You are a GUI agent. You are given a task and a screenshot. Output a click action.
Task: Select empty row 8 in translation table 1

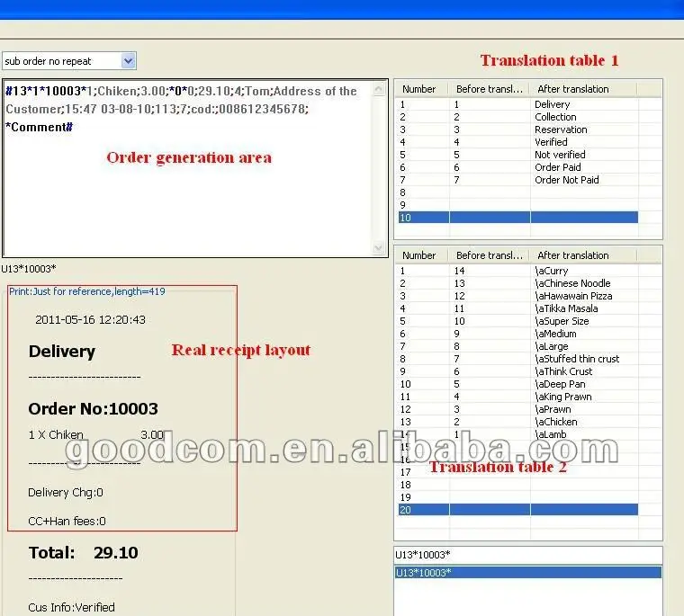pyautogui.click(x=518, y=192)
